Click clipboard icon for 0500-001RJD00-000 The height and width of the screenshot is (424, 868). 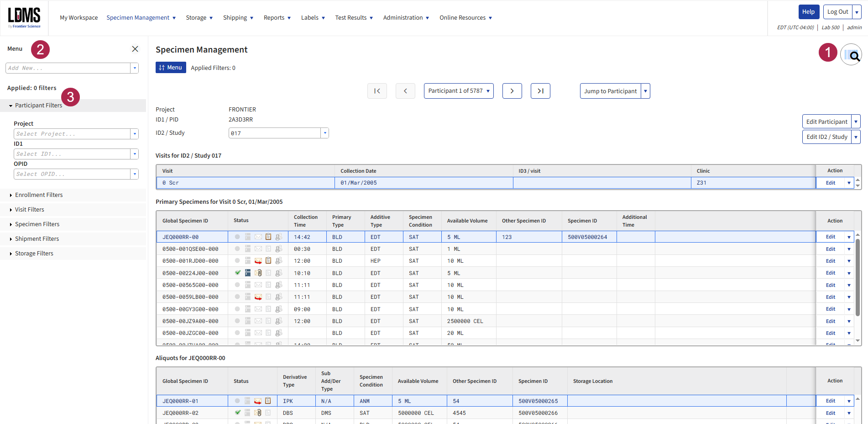pos(268,261)
